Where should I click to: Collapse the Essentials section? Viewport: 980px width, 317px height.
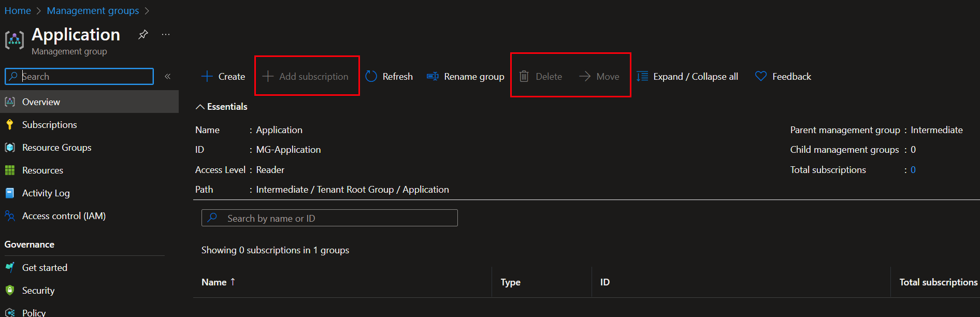200,107
